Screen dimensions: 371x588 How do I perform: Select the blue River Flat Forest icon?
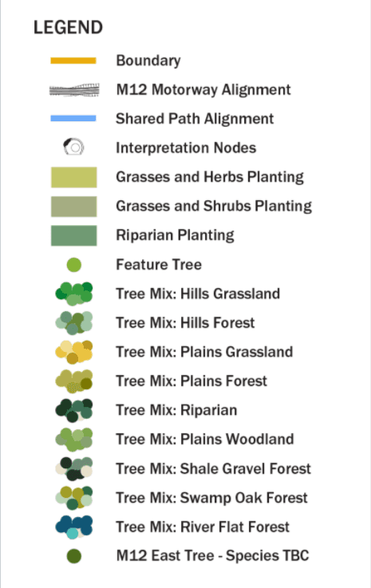74,527
